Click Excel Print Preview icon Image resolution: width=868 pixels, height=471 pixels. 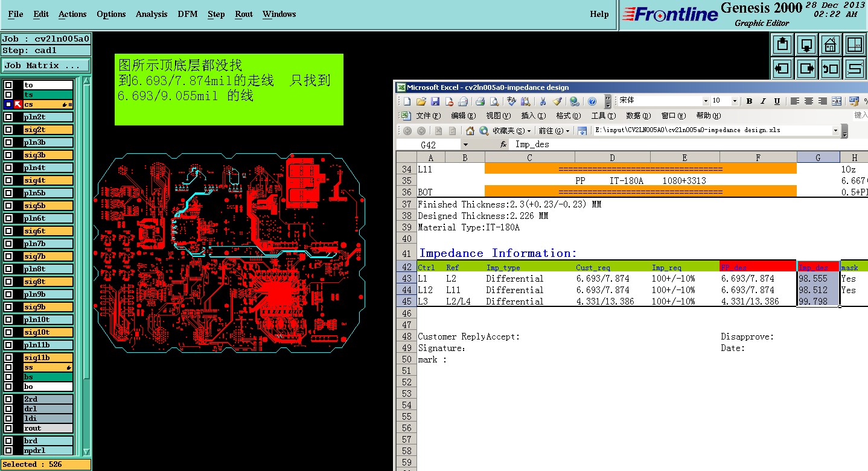494,101
